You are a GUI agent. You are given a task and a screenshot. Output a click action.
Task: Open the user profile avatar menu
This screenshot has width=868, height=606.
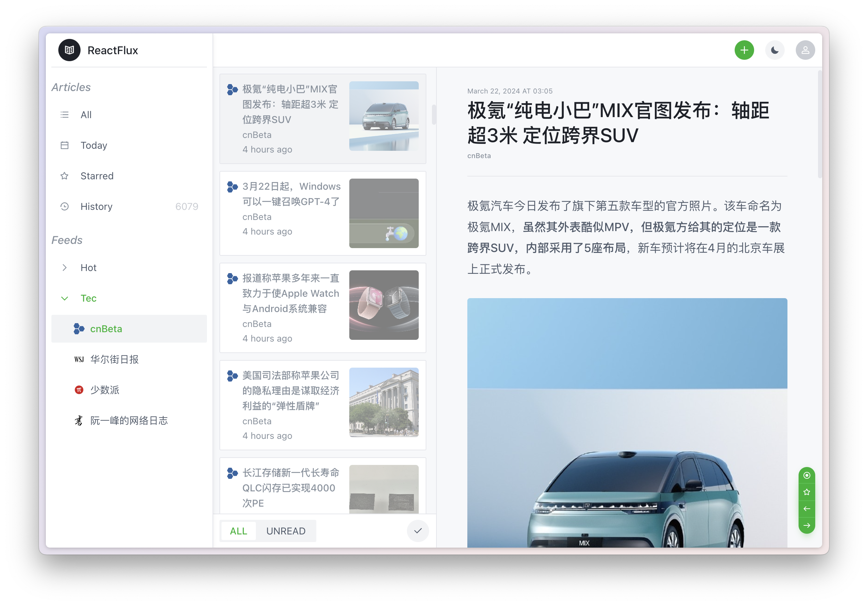[x=805, y=50]
